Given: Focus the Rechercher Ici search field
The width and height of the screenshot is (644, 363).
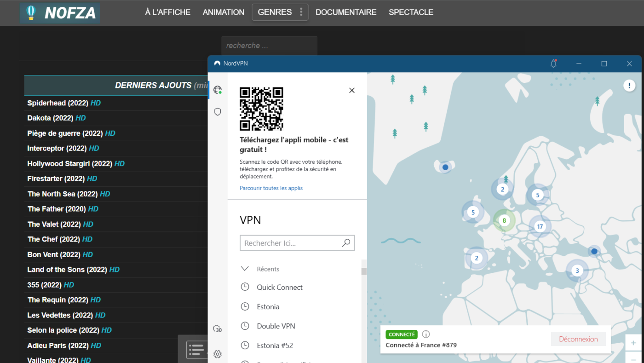Looking at the screenshot, I should click(x=297, y=243).
